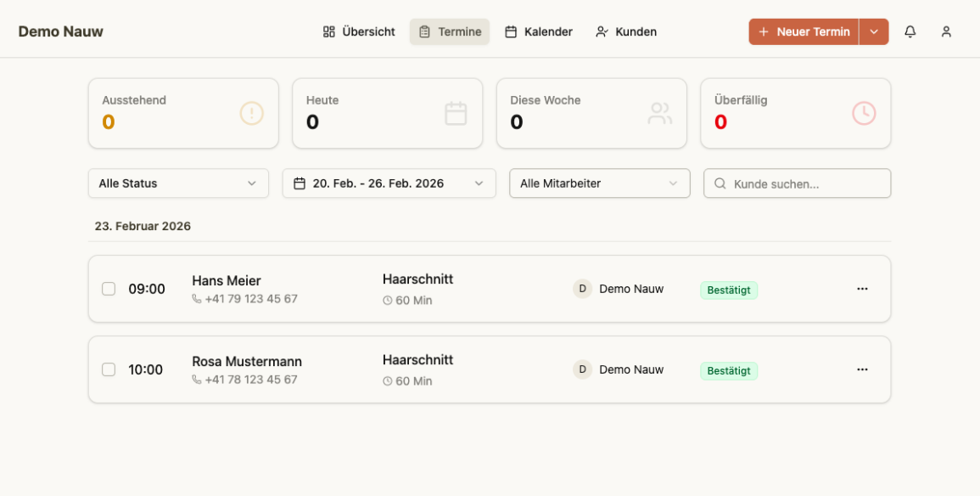Image resolution: width=980 pixels, height=496 pixels.
Task: Open the Alle Mitarbeiter filter dropdown
Action: tap(600, 183)
